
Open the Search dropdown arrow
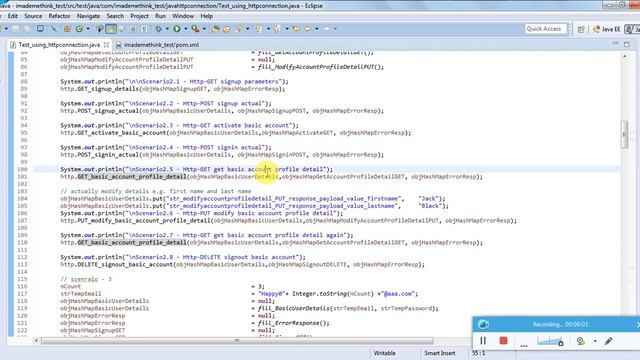coord(247,29)
